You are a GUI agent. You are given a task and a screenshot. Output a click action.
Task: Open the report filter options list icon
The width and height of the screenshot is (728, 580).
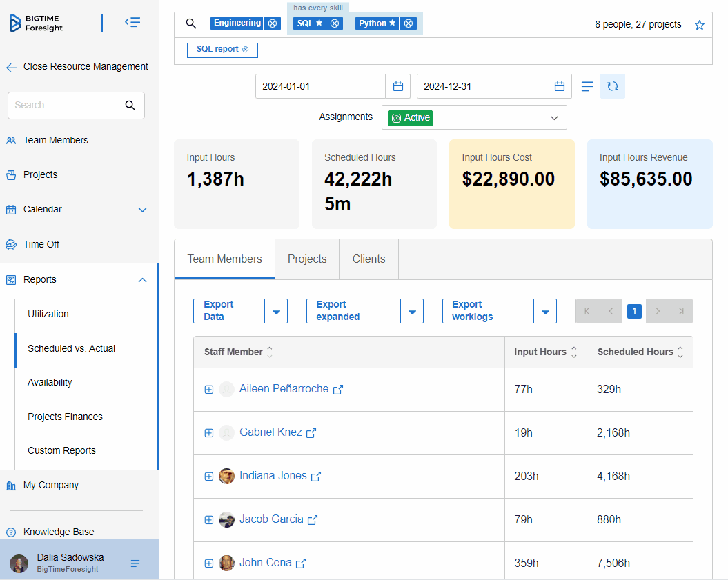click(587, 86)
